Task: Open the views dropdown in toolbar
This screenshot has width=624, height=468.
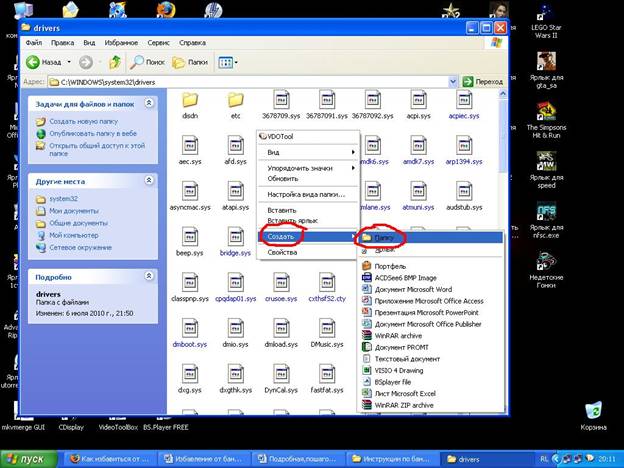Action: tap(228, 62)
